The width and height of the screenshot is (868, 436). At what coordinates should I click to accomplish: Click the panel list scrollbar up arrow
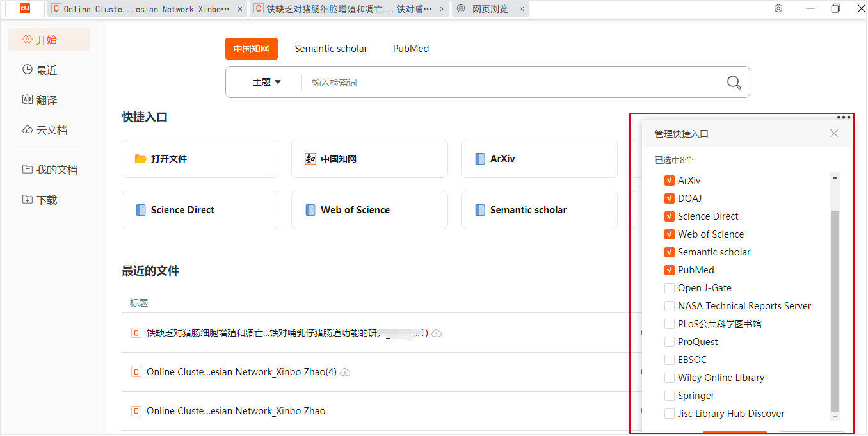tap(835, 177)
